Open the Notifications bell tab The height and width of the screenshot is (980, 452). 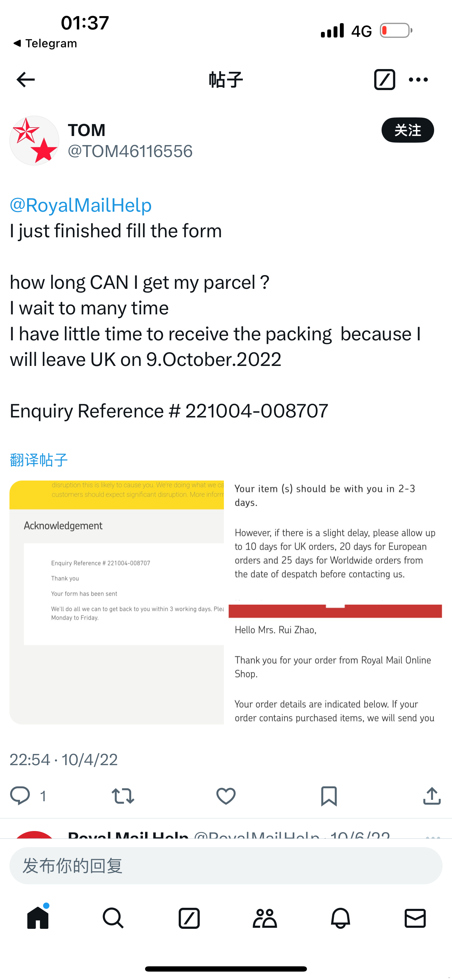[x=341, y=918]
